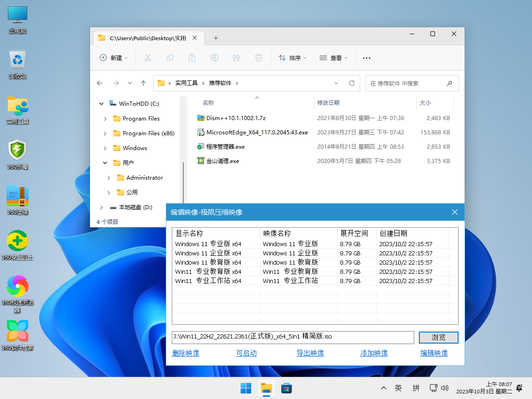532x399 pixels.
Task: Collapse the WinToHDD (C:) drive node
Action: pyautogui.click(x=102, y=104)
